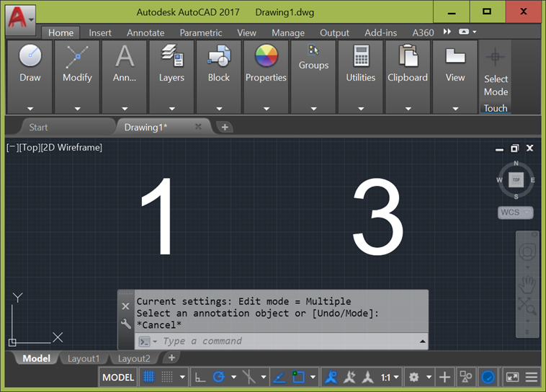This screenshot has height=392, width=546.
Task: Open the Utilities calculator icon
Action: 360,56
